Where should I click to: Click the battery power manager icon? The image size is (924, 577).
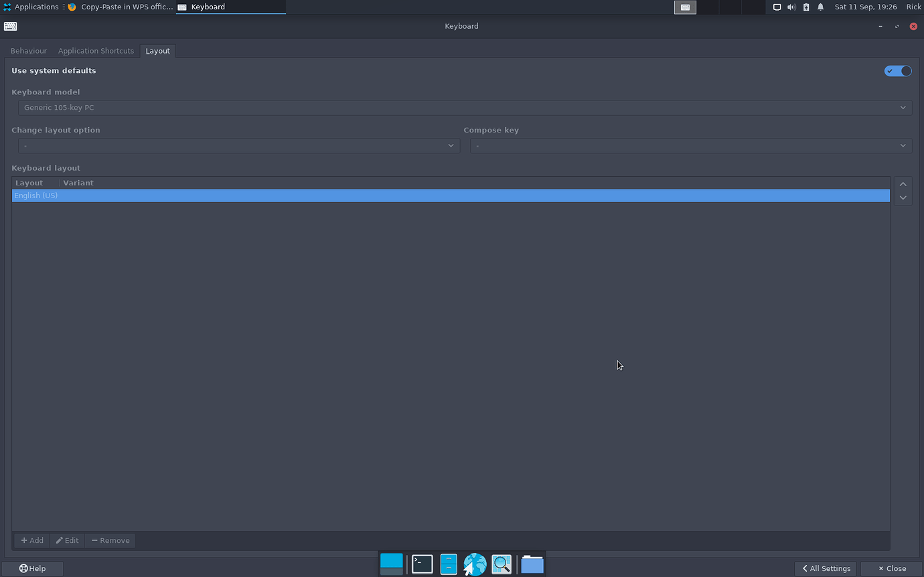[x=806, y=7]
